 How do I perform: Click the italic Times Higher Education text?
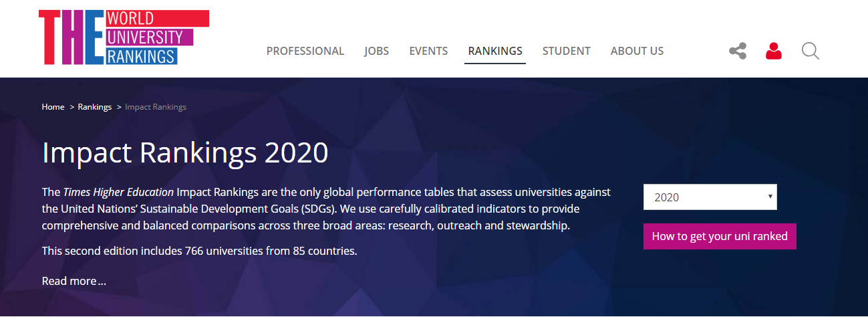tap(118, 192)
